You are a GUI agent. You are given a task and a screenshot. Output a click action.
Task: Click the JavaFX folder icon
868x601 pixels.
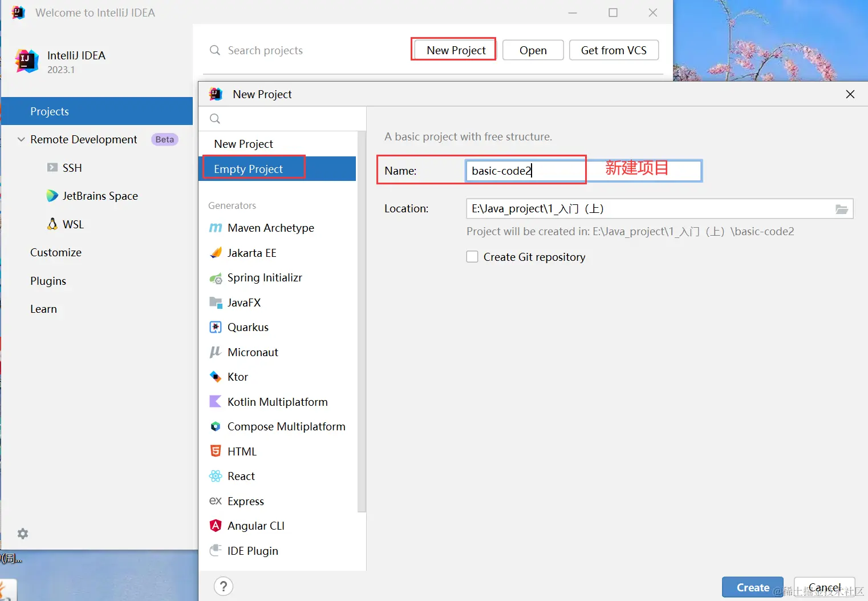[216, 302]
